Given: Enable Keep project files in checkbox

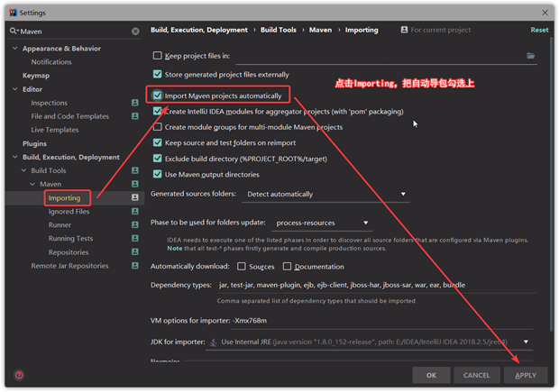Looking at the screenshot, I should click(157, 56).
